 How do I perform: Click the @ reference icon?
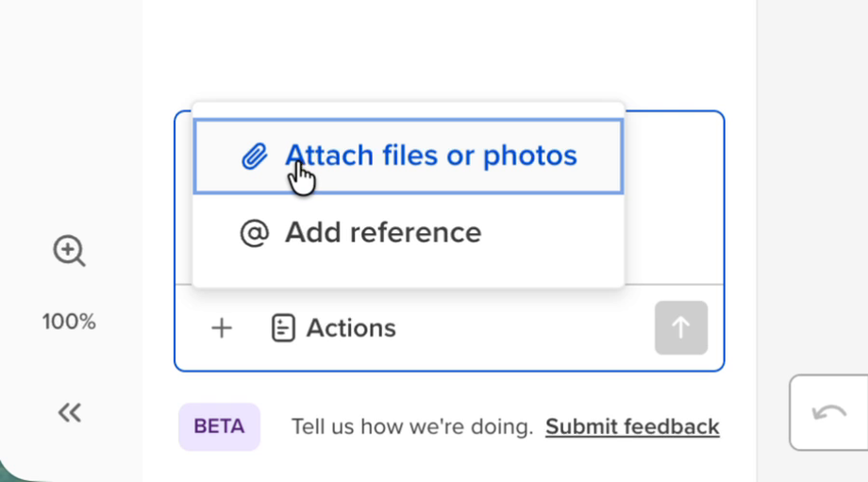255,233
